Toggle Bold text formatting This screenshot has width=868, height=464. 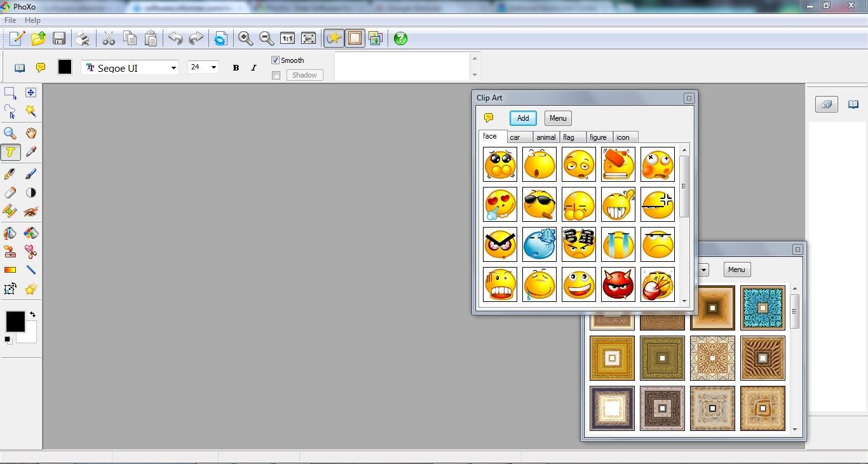coord(236,67)
